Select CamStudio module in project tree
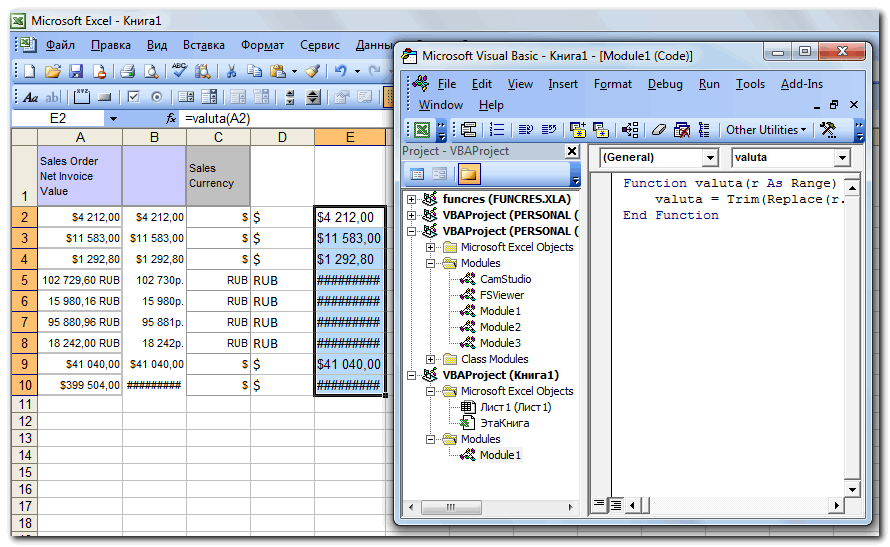This screenshot has height=547, width=890. (506, 279)
